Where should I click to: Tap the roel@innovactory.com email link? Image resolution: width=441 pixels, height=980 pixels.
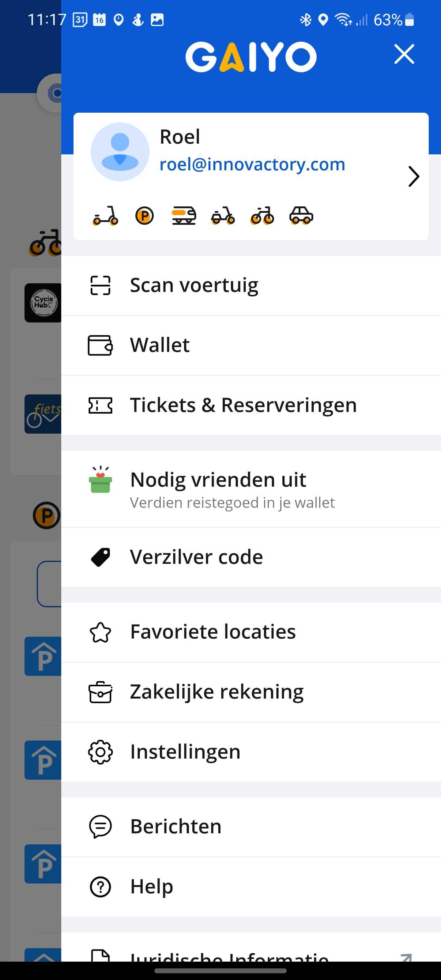coord(252,164)
